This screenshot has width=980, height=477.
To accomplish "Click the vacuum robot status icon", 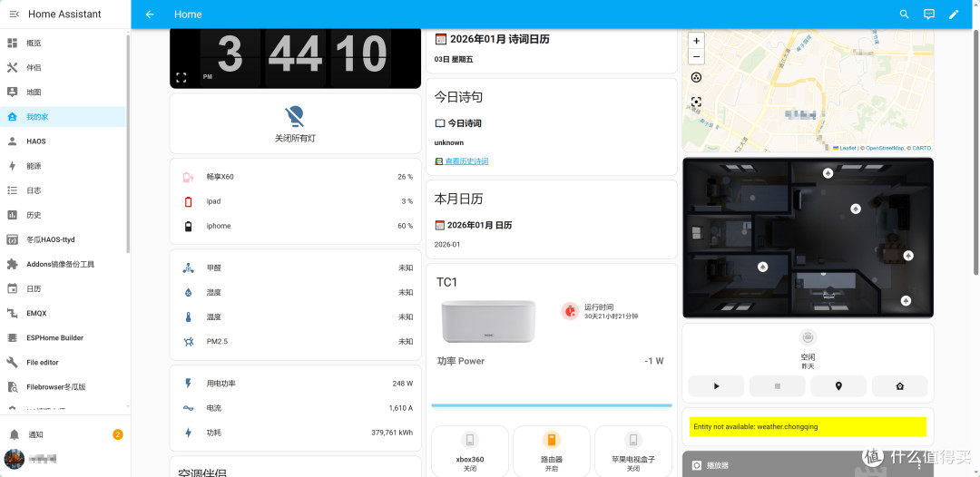I will pyautogui.click(x=808, y=337).
